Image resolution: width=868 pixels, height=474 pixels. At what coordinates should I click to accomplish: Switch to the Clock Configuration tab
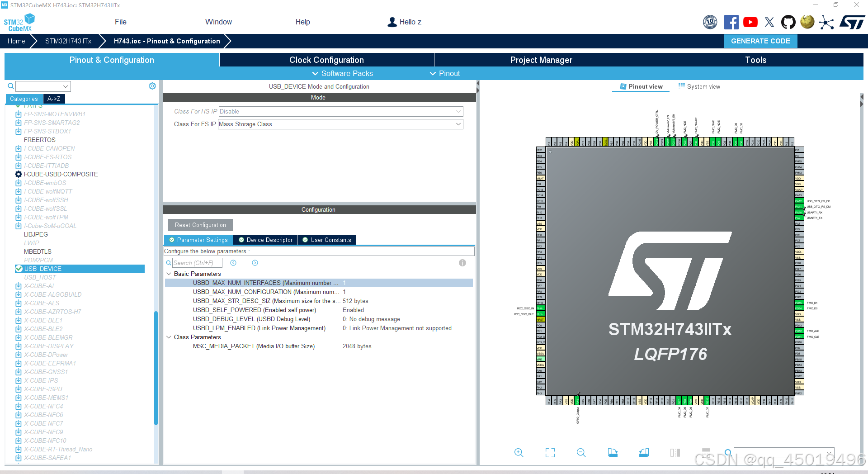326,60
